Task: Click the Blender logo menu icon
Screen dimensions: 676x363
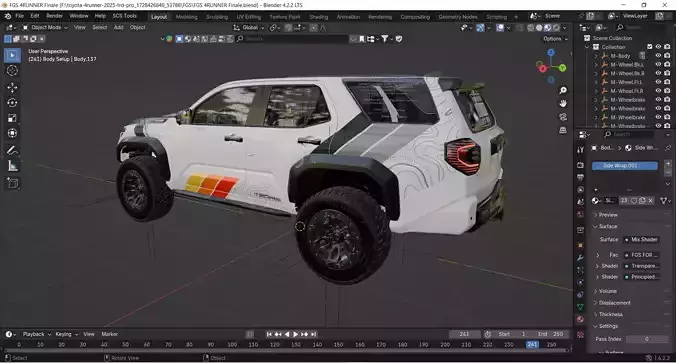Action: tap(8, 16)
